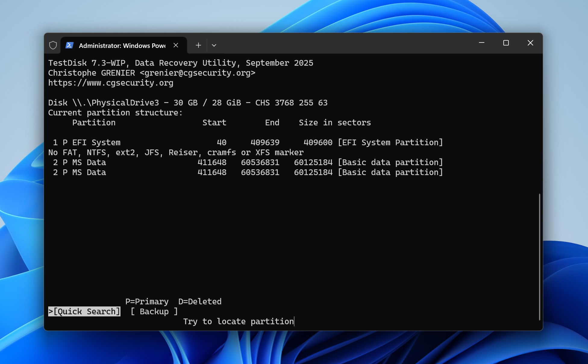Click the 'Try to locate partition' hint

pyautogui.click(x=239, y=322)
